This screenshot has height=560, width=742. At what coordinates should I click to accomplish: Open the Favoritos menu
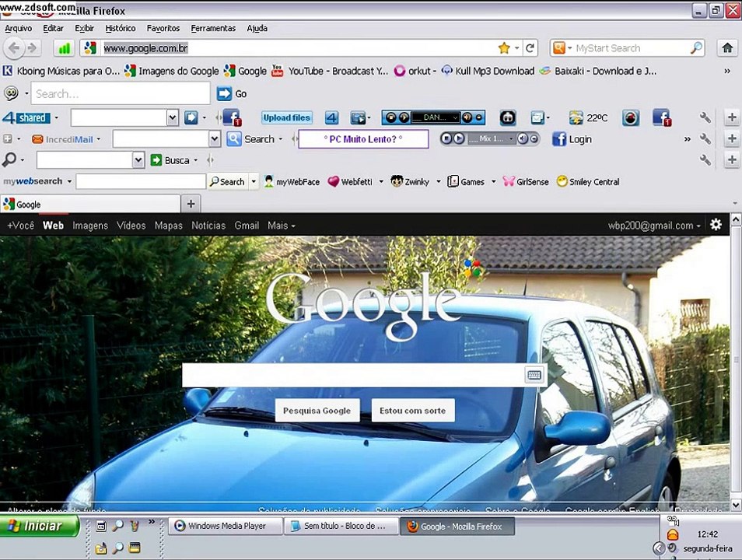(163, 29)
